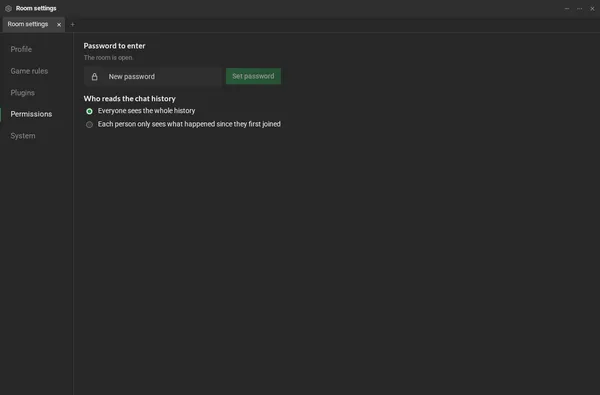Click the Room settings gear icon in title bar
Viewport: 600px width, 395px height.
pyautogui.click(x=8, y=8)
